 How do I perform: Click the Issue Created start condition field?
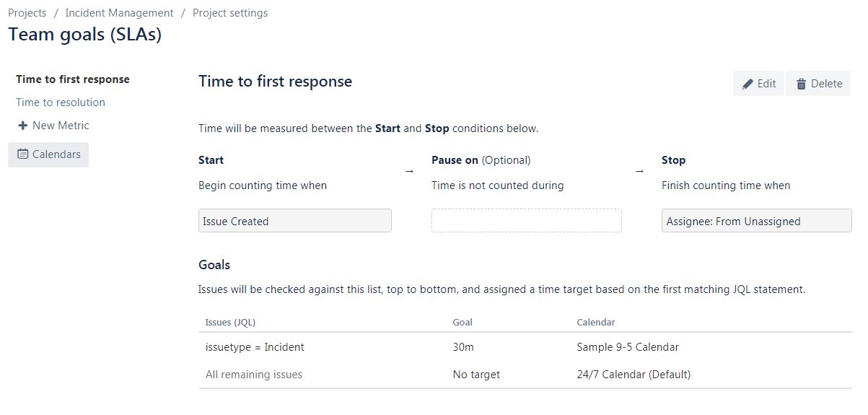click(294, 221)
